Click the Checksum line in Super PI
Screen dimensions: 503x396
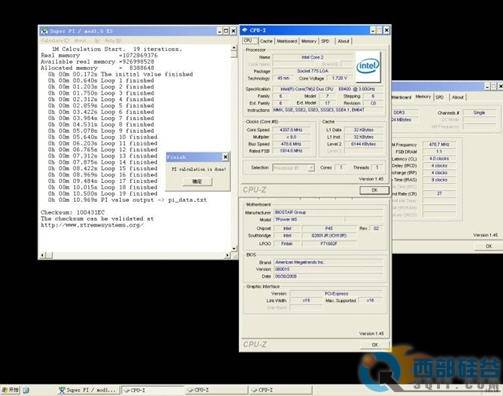pyautogui.click(x=73, y=212)
